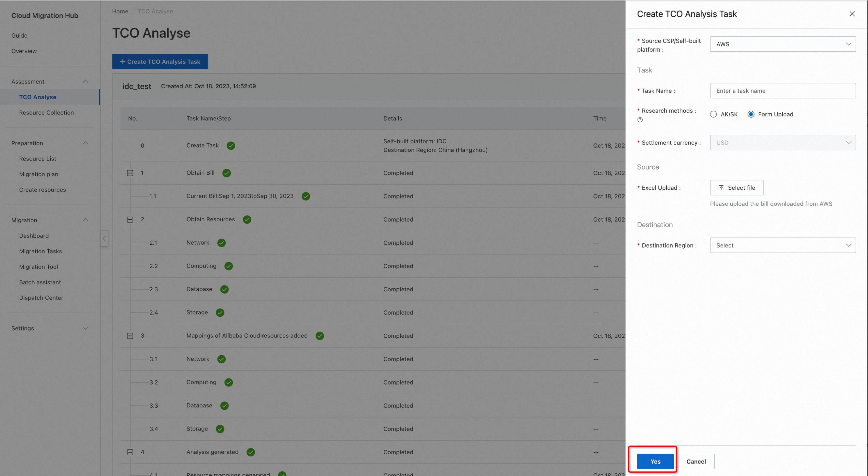Open the Source CSP platform dropdown

(x=782, y=44)
